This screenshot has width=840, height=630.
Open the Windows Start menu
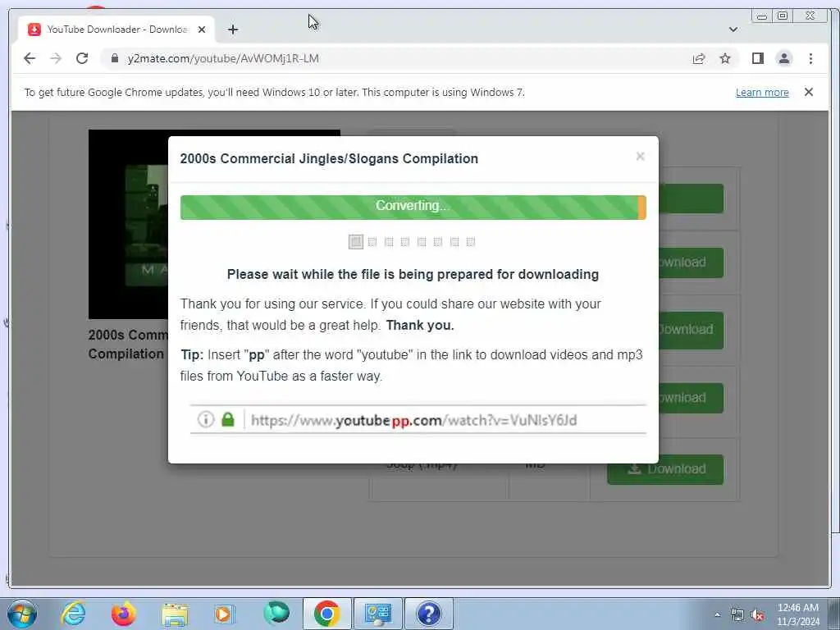(22, 614)
